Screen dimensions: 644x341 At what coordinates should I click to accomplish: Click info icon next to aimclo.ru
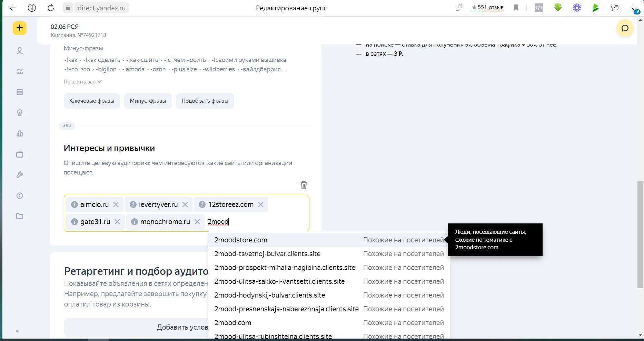pyautogui.click(x=74, y=204)
